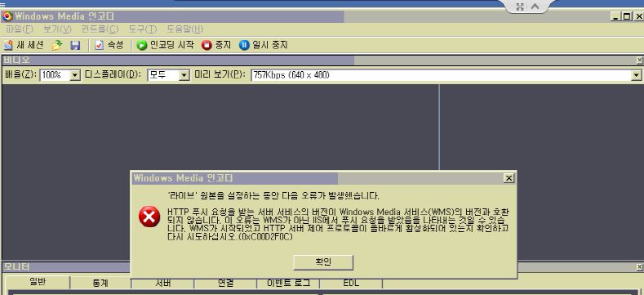Image resolution: width=644 pixels, height=295 pixels.
Task: Open Properties (속성) from the toolbar
Action: point(99,45)
